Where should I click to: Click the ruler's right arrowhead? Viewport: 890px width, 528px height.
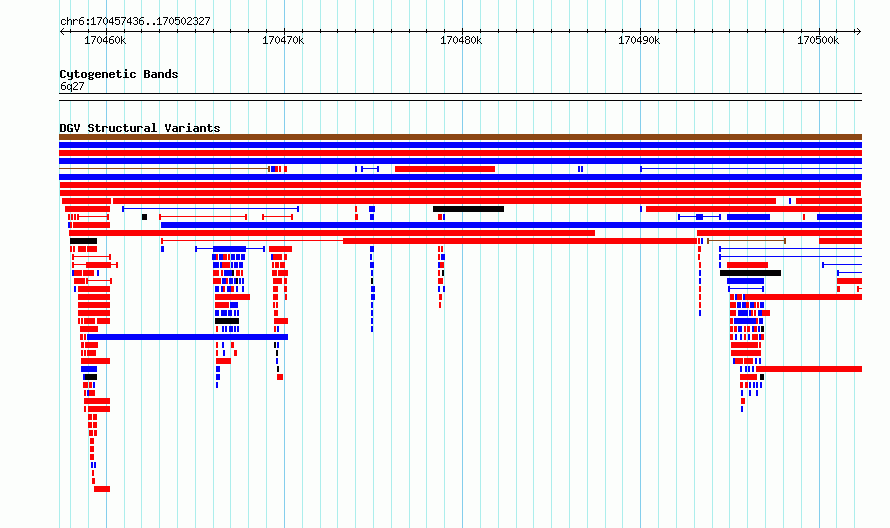pos(859,32)
